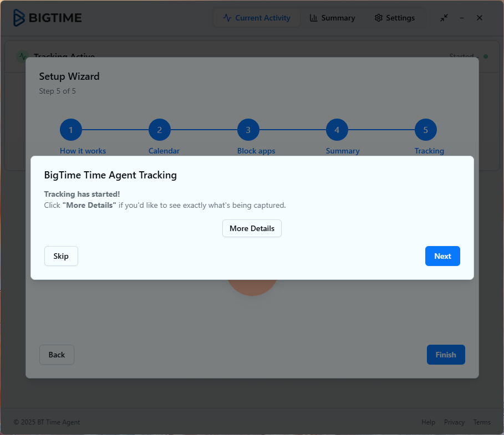Open the Settings tab

(394, 18)
